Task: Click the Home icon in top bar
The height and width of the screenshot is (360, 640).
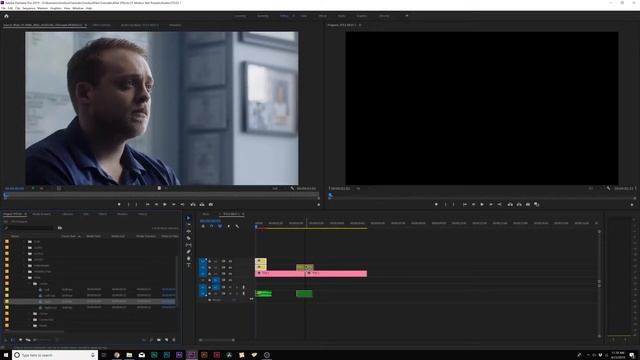Action: pyautogui.click(x=6, y=16)
